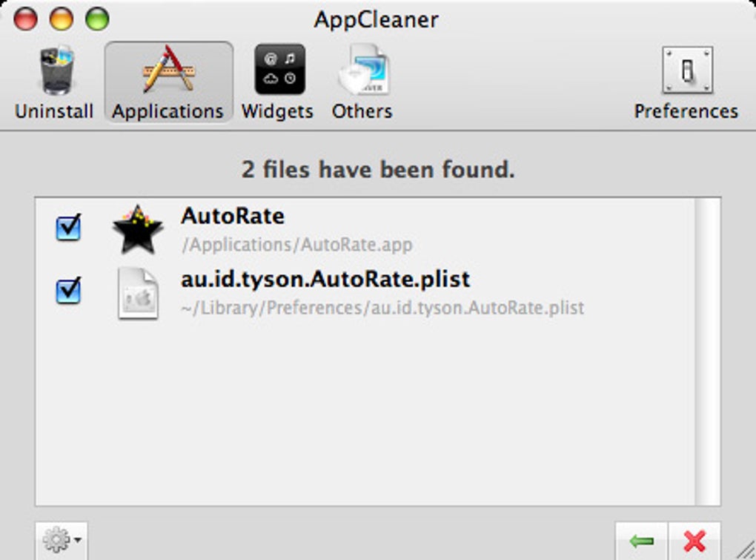Screen dimensions: 756x560
Task: Uncheck the AutoRate application checkbox
Action: coord(68,228)
